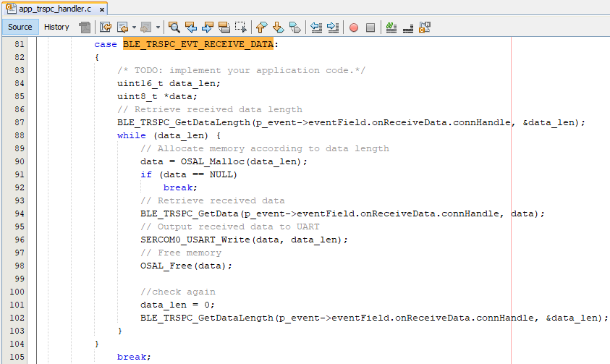Comment out the selected lines
This screenshot has width=610, height=364.
[x=391, y=27]
